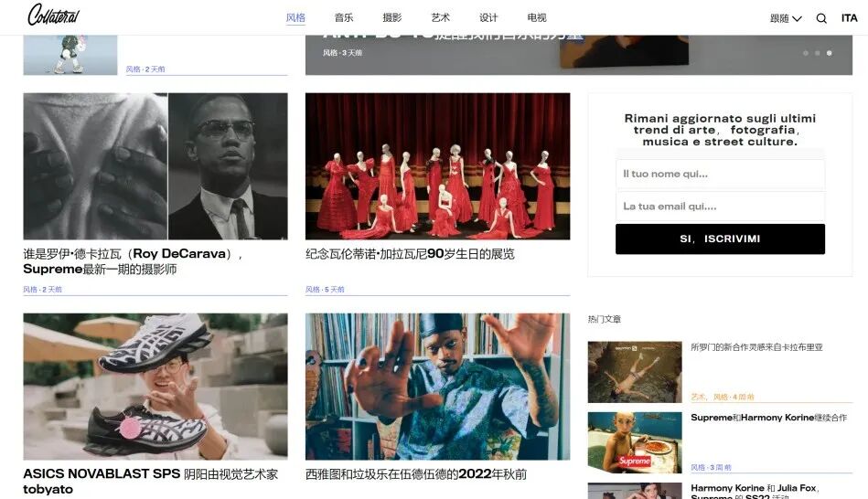Click 风格 · 3 天前 tag on banner
Screen dimensions: 868x499
point(343,53)
